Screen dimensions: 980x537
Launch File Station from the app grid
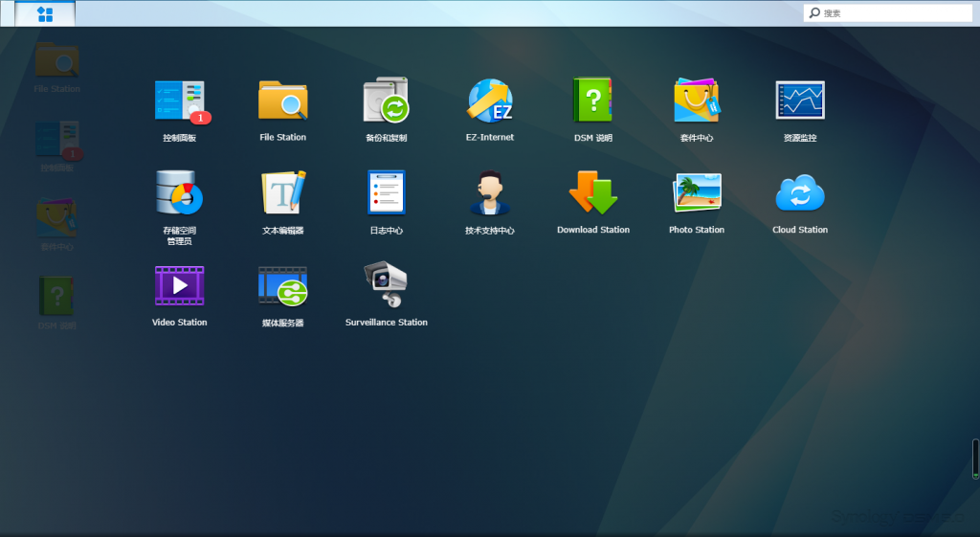pyautogui.click(x=282, y=110)
